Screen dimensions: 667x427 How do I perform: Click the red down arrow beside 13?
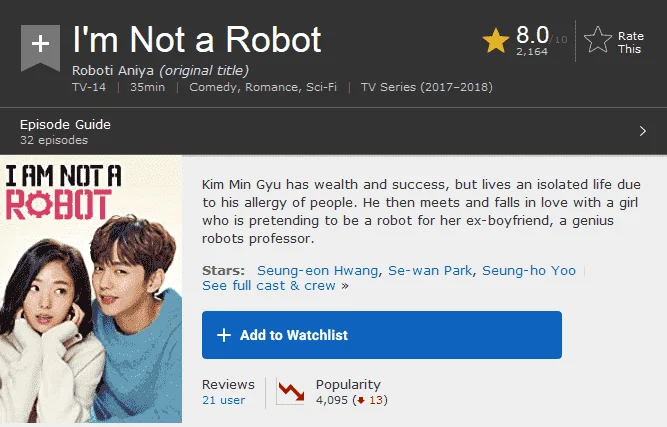361,400
